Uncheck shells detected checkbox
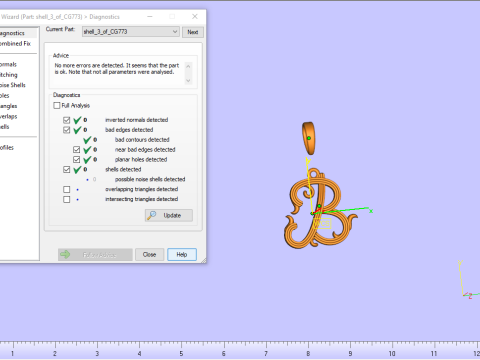Viewport: 480px width, 360px height. (x=67, y=170)
